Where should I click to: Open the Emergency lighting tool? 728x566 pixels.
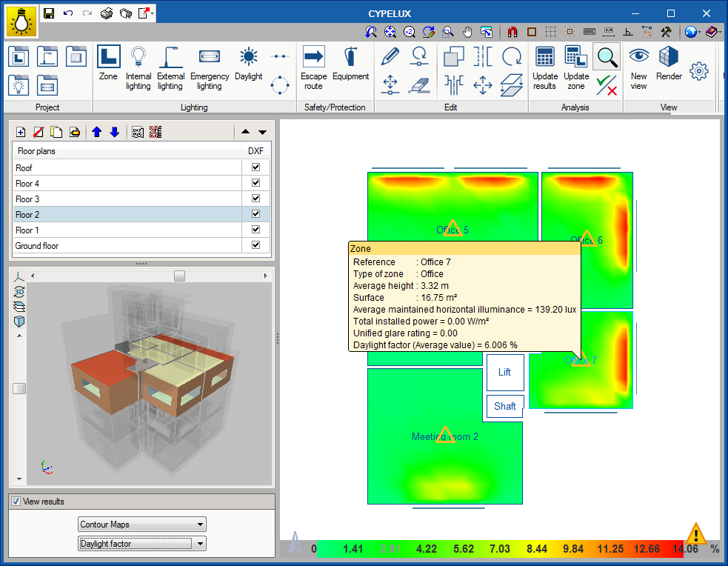click(x=210, y=66)
